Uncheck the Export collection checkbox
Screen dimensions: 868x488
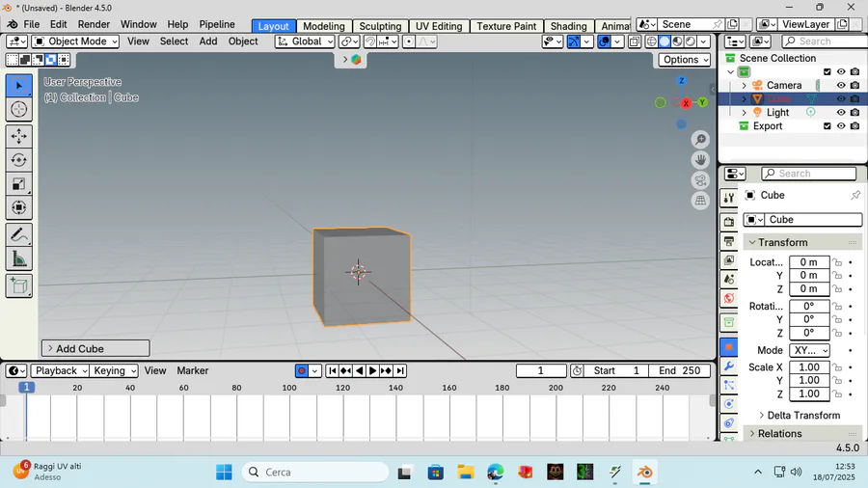click(827, 126)
